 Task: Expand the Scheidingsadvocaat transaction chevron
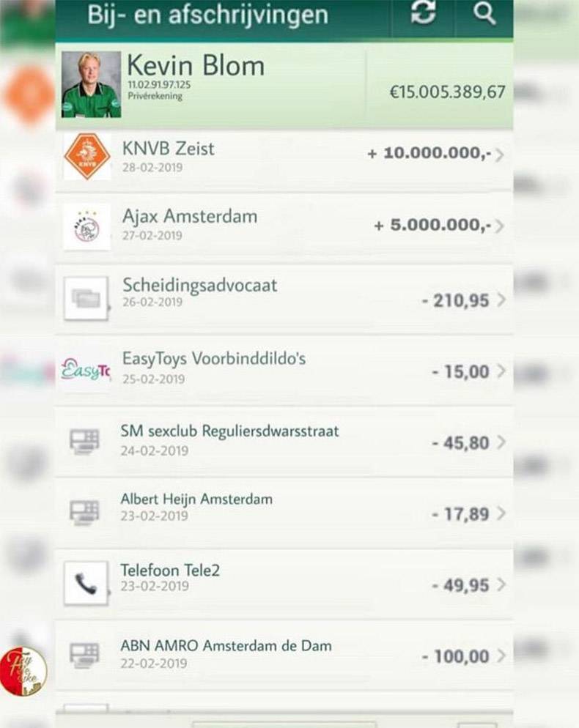click(x=501, y=300)
